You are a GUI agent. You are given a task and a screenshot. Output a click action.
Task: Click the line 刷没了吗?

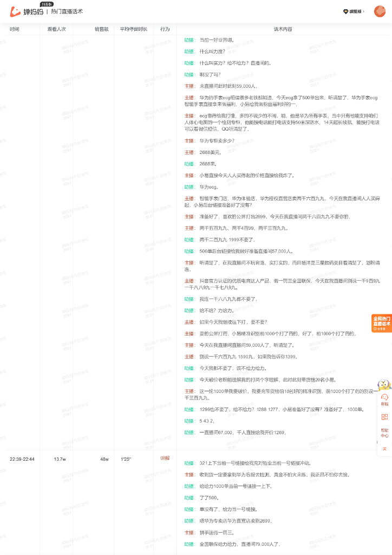[210, 75]
